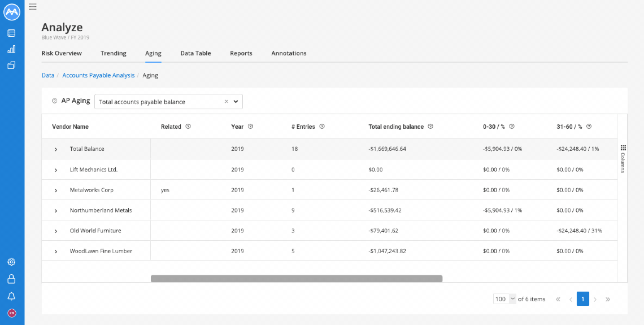
Task: Open the AP Aging balance dropdown
Action: point(168,102)
